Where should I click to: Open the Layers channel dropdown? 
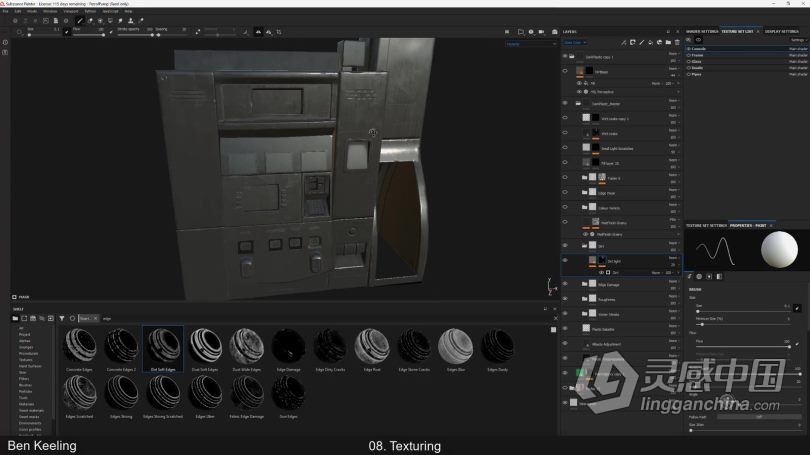tap(575, 42)
